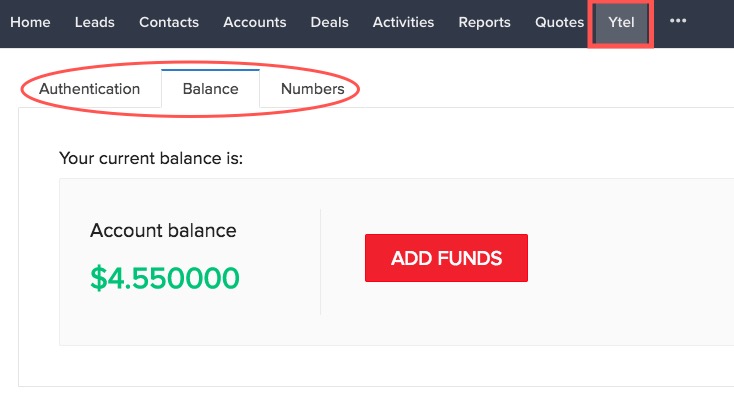
Task: Switch to the Numbers tab
Action: point(312,89)
